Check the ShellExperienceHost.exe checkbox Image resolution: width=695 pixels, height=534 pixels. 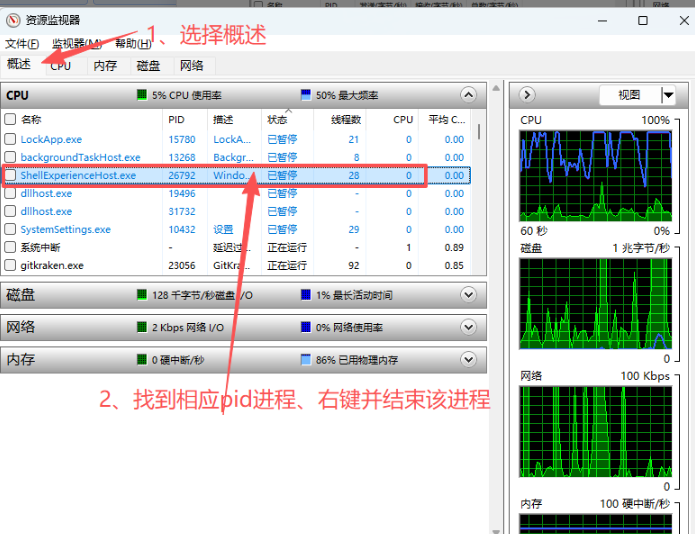(x=10, y=175)
